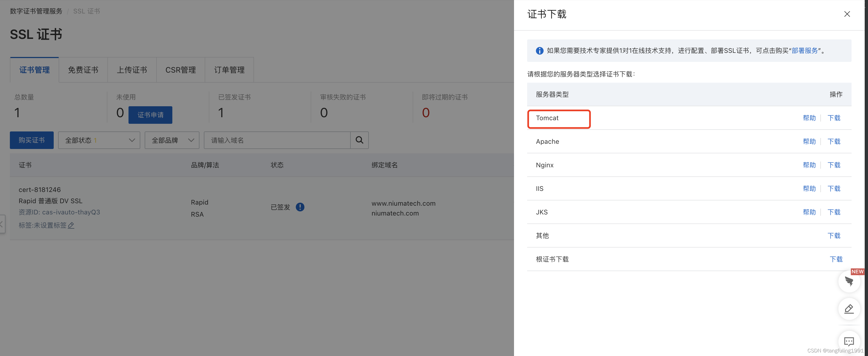Click the 已签发 status info icon
Image resolution: width=868 pixels, height=356 pixels.
pyautogui.click(x=300, y=207)
